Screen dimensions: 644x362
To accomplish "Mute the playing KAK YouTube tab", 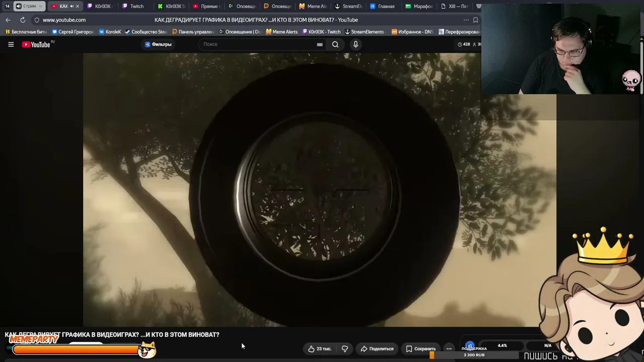I will [71, 6].
